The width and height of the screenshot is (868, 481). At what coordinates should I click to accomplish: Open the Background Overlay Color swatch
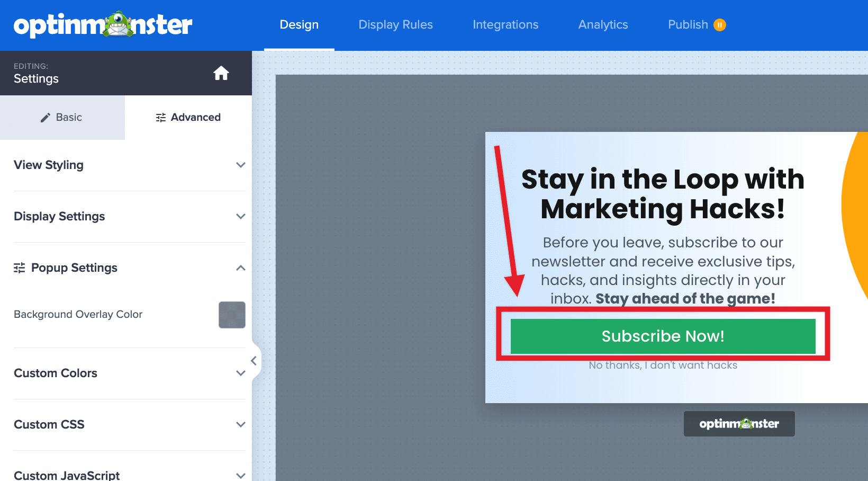coord(232,315)
